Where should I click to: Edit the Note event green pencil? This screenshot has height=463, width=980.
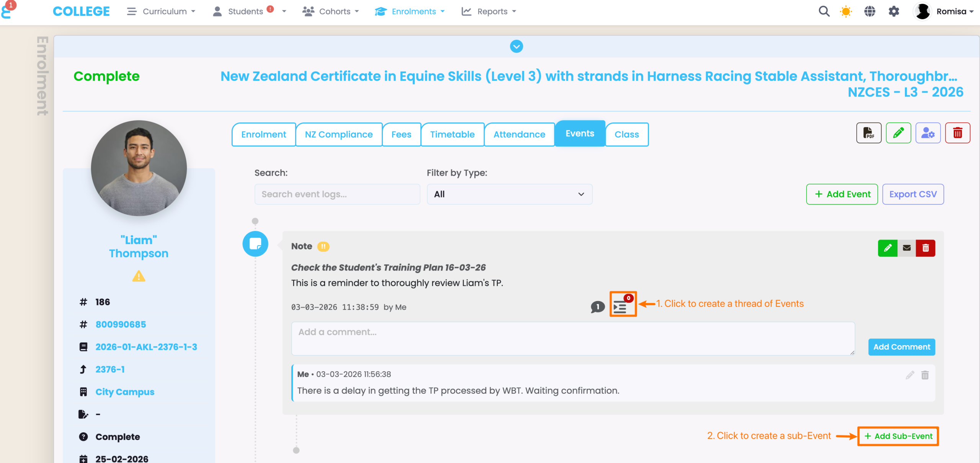pyautogui.click(x=887, y=248)
